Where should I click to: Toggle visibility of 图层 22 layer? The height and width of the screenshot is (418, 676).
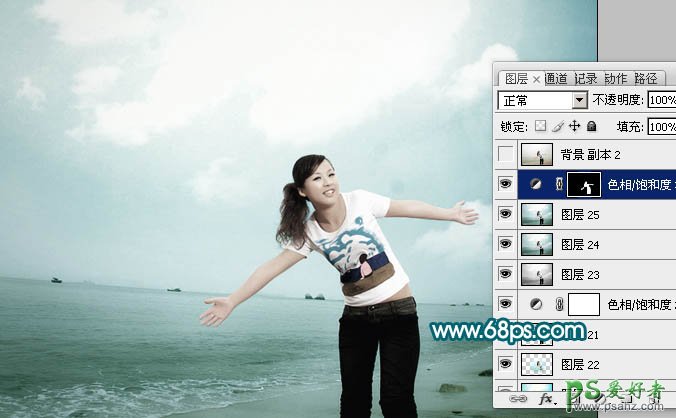[x=506, y=363]
